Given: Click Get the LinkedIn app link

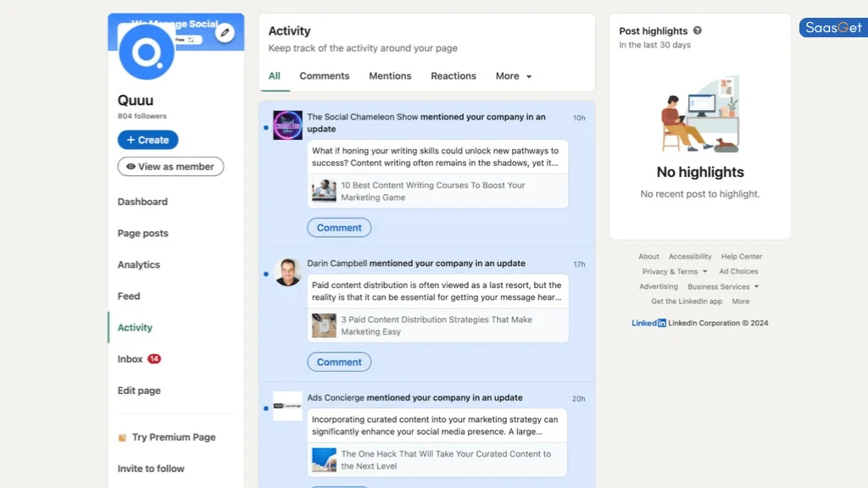Looking at the screenshot, I should 687,302.
